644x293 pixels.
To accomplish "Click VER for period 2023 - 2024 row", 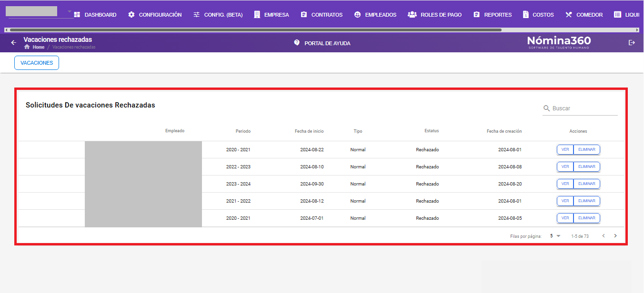I will point(565,184).
